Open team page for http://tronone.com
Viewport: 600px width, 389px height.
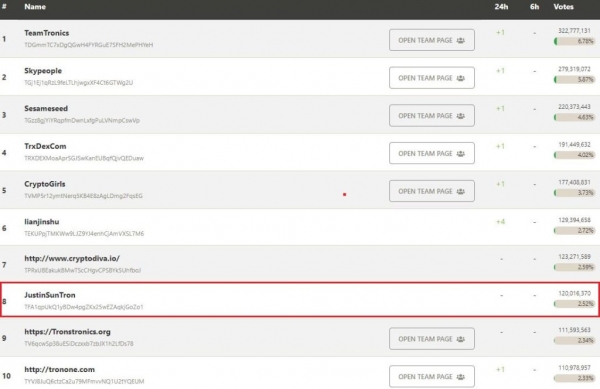coord(432,377)
